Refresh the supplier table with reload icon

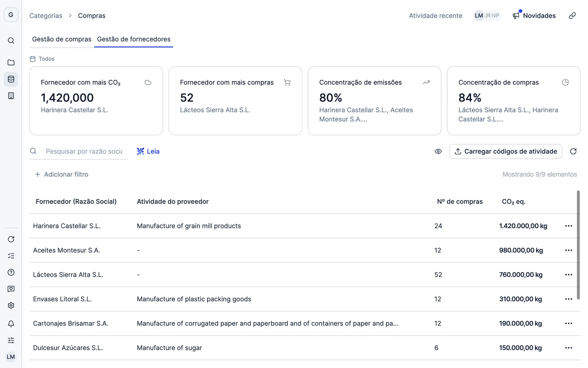[573, 151]
